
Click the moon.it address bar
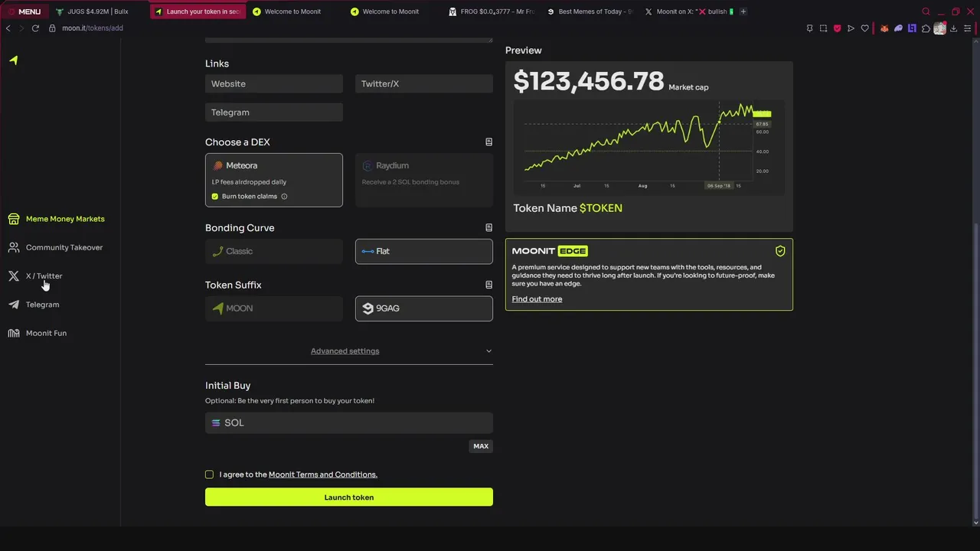pyautogui.click(x=93, y=28)
